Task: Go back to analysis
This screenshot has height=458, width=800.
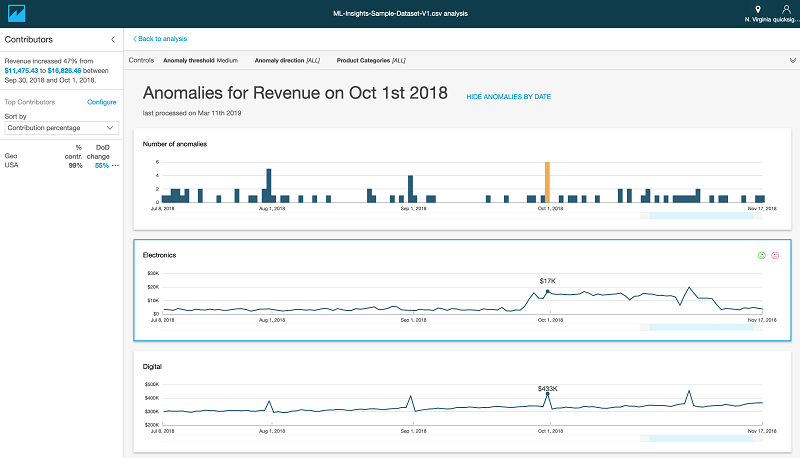Action: tap(161, 39)
